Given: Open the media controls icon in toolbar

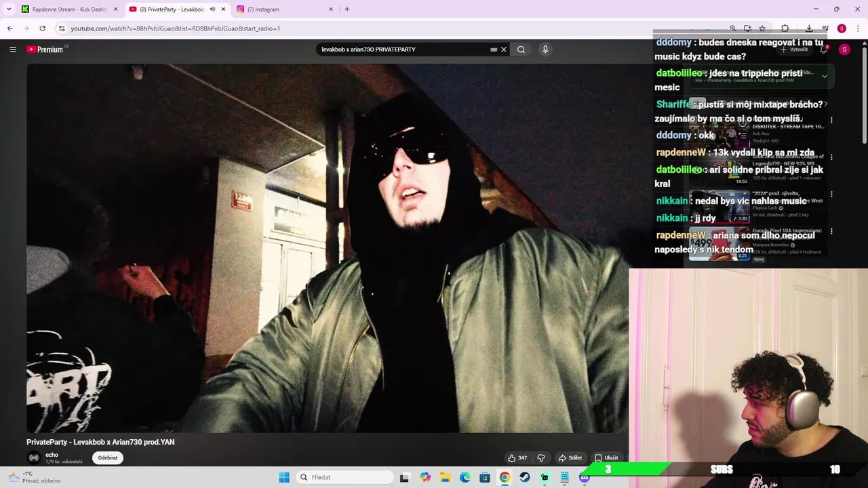Looking at the screenshot, I should tap(825, 28).
